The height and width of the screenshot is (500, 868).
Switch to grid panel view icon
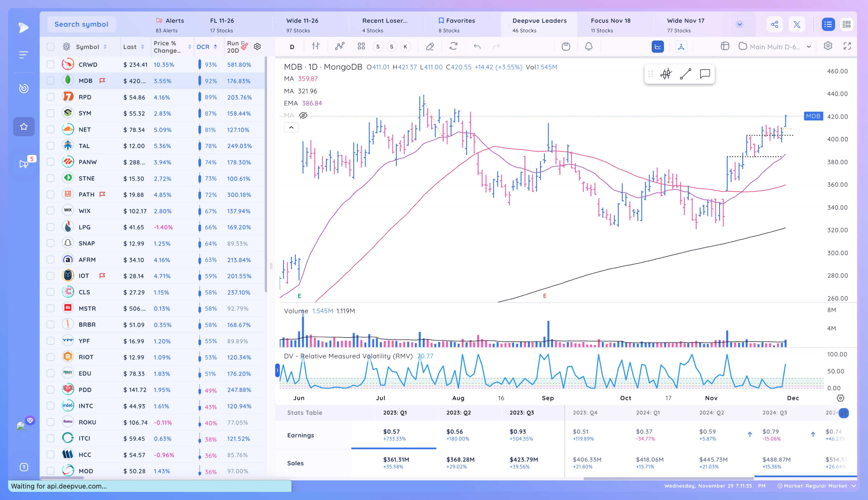[x=846, y=24]
